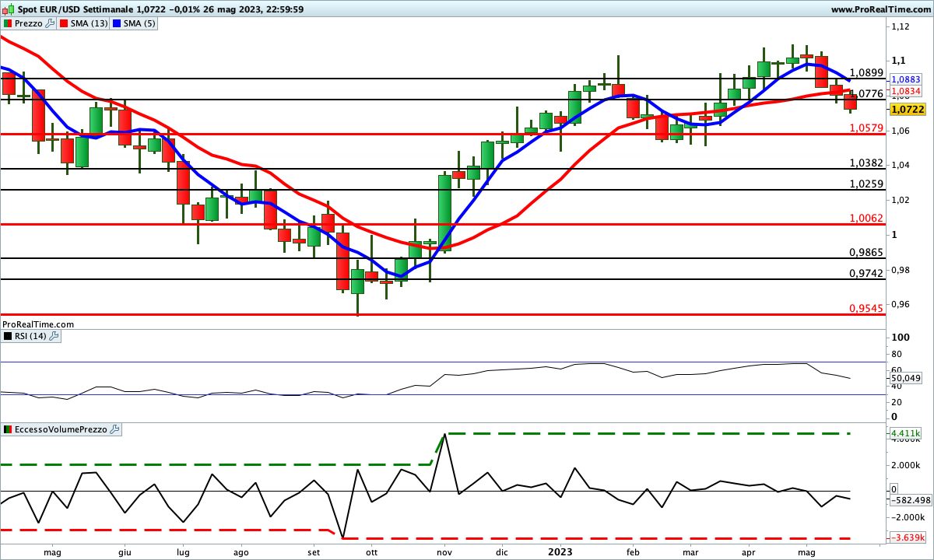
Task: Click the nov month label on the time axis
Action: (x=444, y=553)
